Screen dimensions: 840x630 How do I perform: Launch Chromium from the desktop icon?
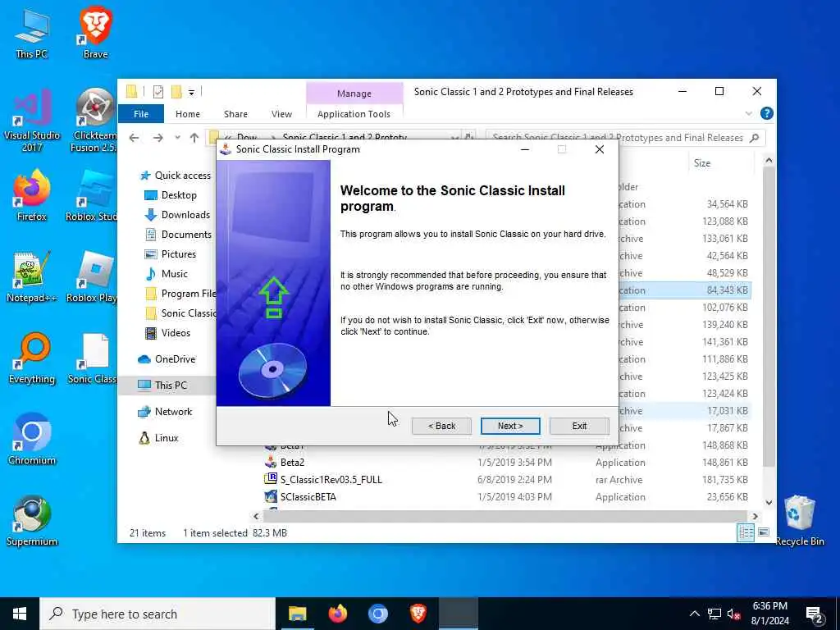32,440
